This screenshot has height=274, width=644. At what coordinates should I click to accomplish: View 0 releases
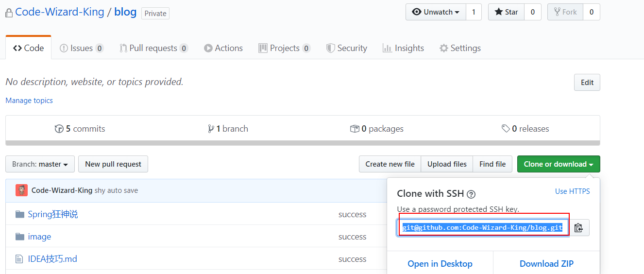[525, 129]
